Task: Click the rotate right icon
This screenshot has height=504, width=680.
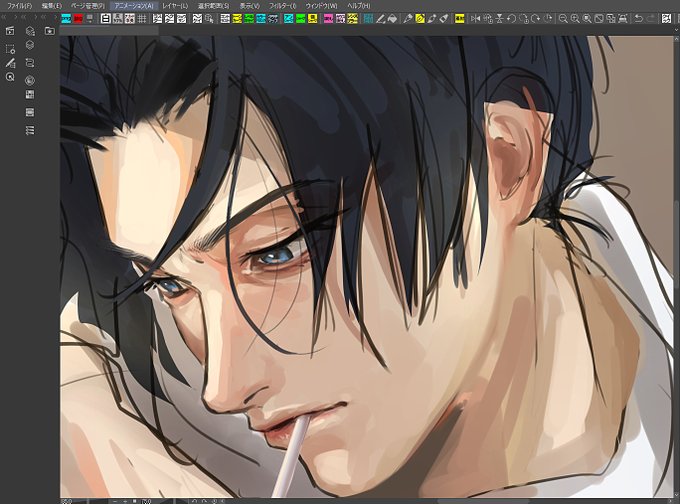Action: pos(536,19)
